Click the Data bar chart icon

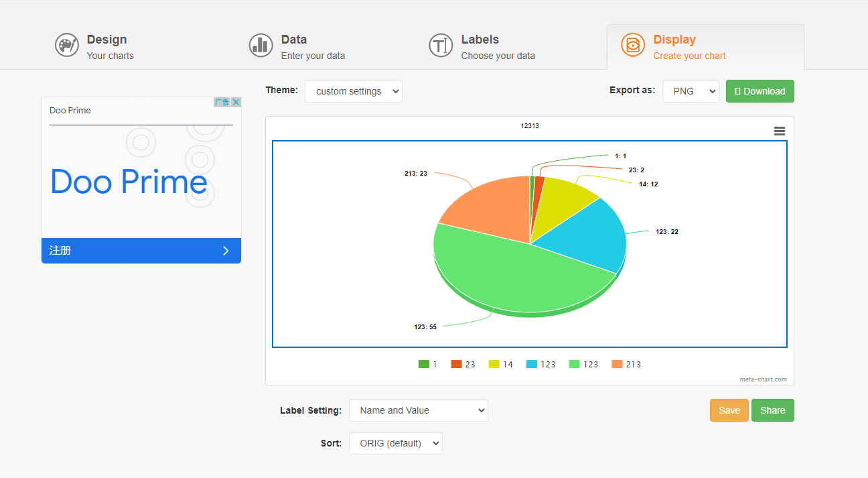click(x=261, y=46)
